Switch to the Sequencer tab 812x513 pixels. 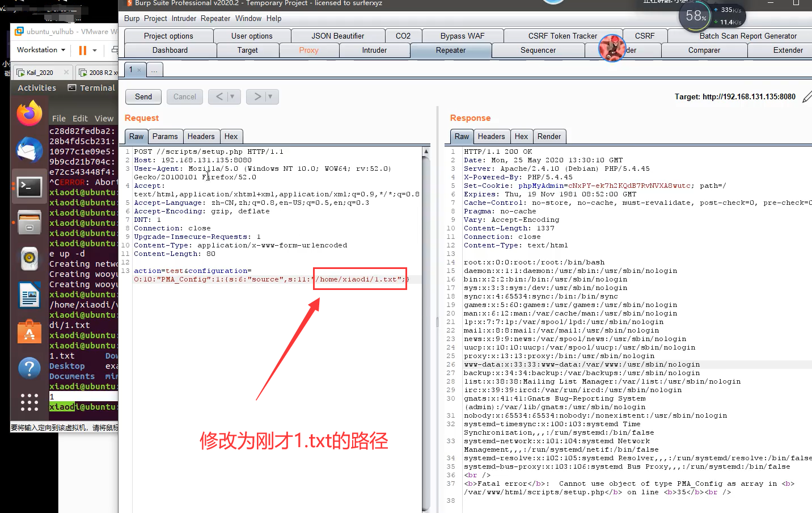click(538, 50)
